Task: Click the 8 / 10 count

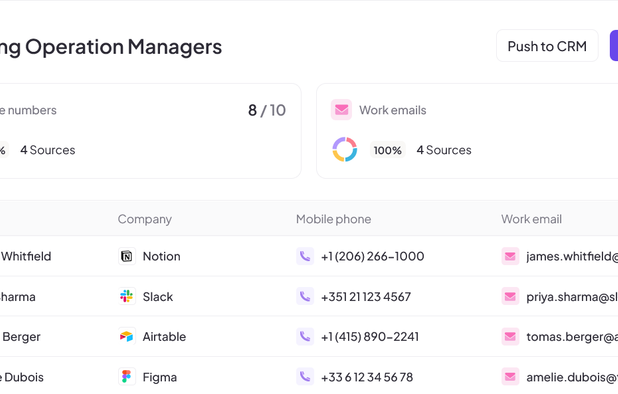Action: coord(267,110)
